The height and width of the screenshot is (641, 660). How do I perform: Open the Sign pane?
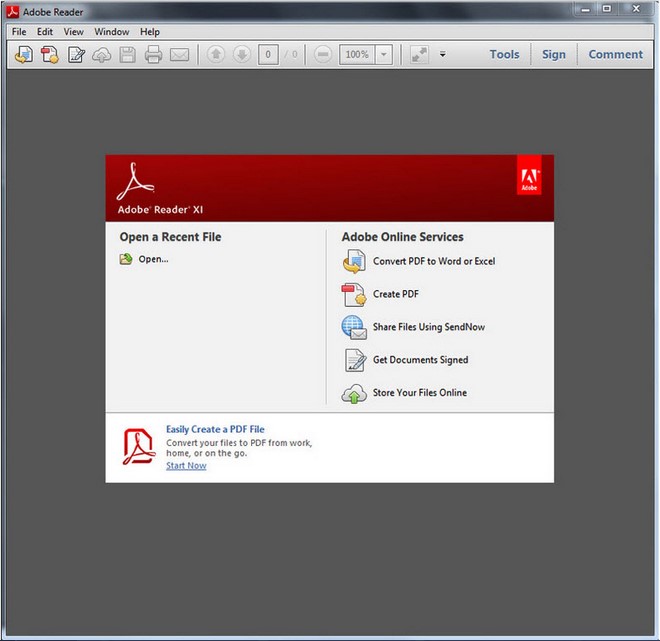click(554, 54)
